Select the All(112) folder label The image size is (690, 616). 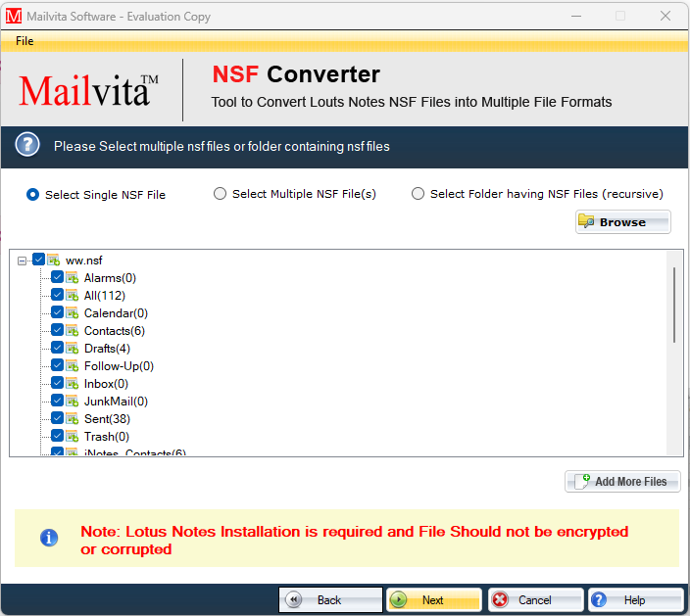click(x=105, y=296)
